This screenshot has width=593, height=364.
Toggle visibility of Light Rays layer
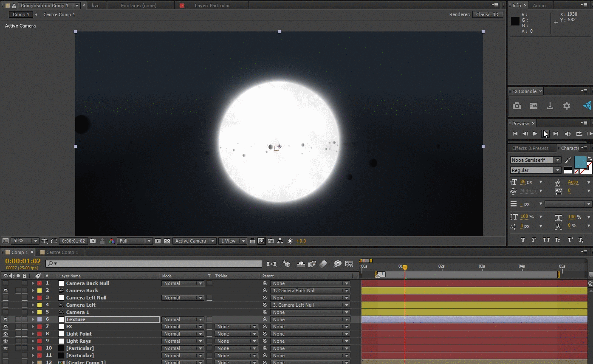(6, 341)
